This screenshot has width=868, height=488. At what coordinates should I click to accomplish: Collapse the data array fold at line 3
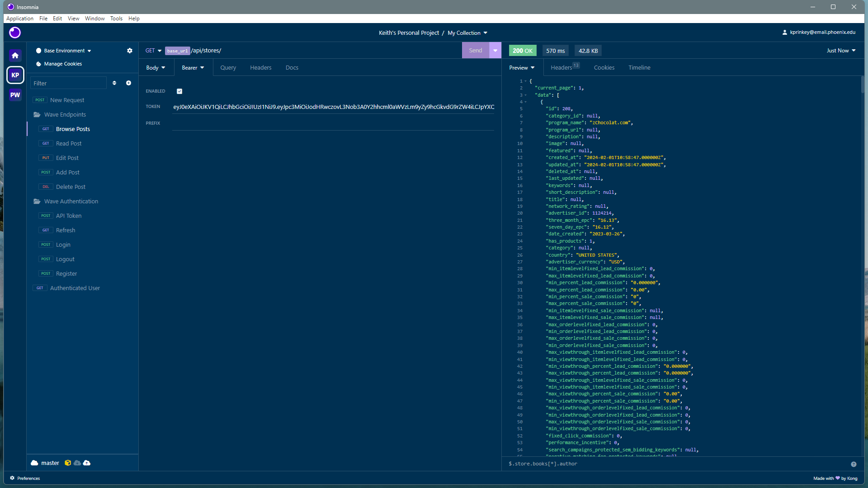pos(525,95)
